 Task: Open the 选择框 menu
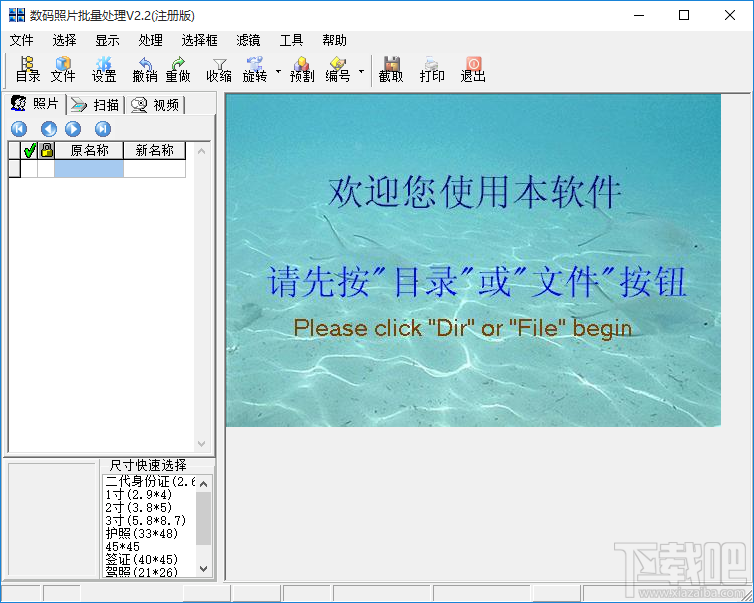[200, 40]
